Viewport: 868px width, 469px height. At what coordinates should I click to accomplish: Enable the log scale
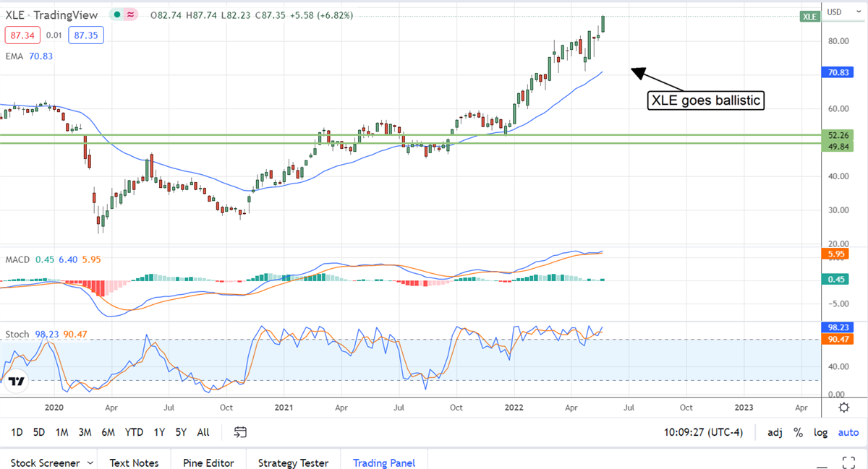[820, 432]
